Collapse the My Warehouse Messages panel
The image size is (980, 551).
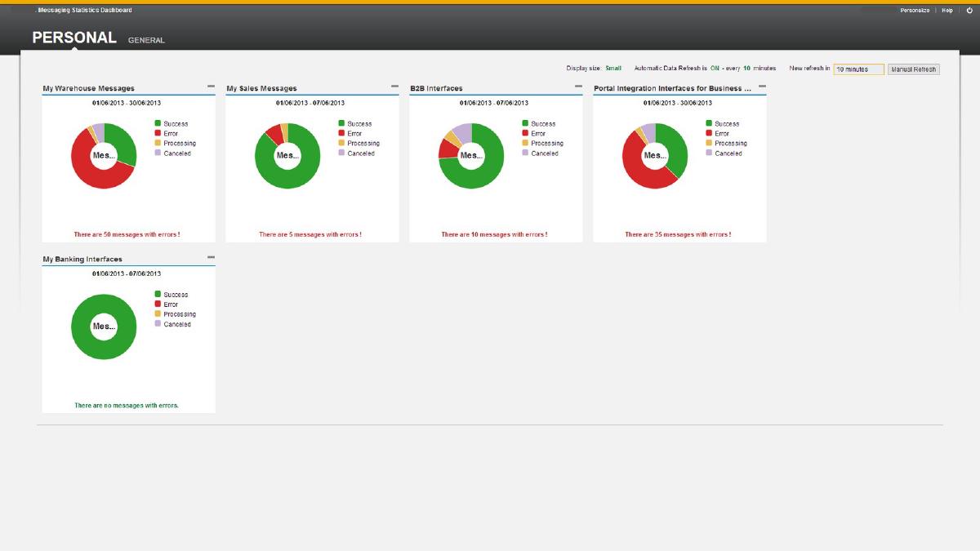(x=211, y=87)
